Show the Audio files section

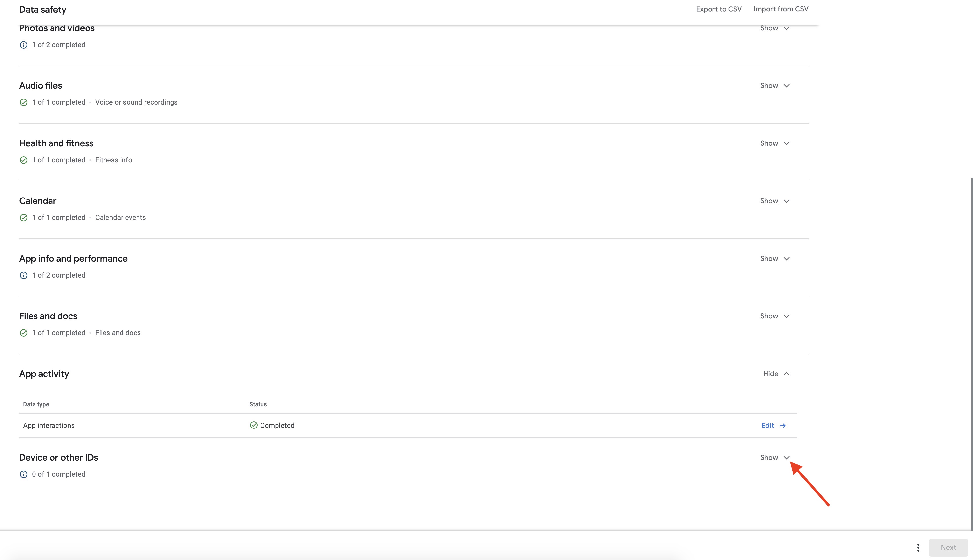point(774,86)
